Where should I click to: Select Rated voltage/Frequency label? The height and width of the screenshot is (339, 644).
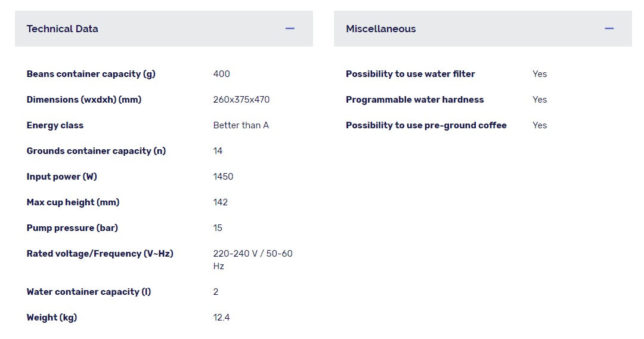point(100,254)
